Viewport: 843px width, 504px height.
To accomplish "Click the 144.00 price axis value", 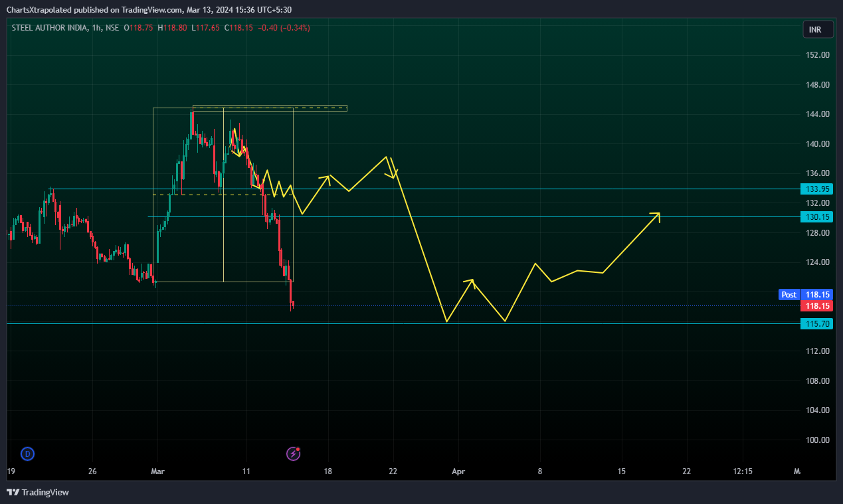I will (x=816, y=114).
